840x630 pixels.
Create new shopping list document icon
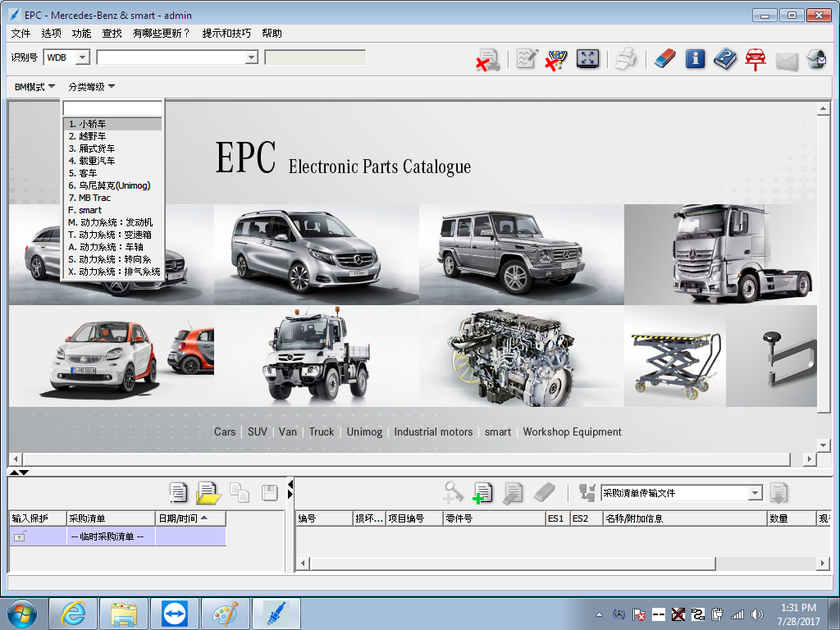(x=177, y=492)
